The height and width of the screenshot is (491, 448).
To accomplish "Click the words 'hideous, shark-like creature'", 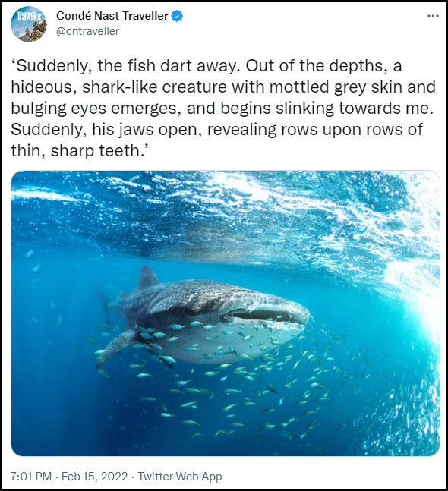I will pyautogui.click(x=118, y=87).
